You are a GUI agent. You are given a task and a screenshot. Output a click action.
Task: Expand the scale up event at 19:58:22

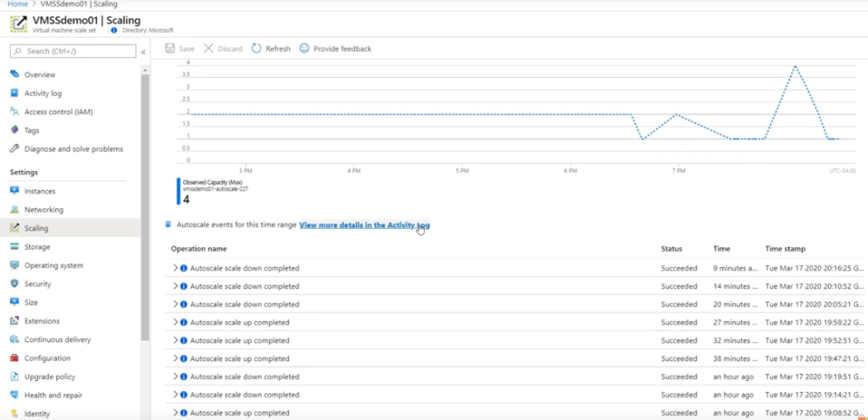(175, 322)
